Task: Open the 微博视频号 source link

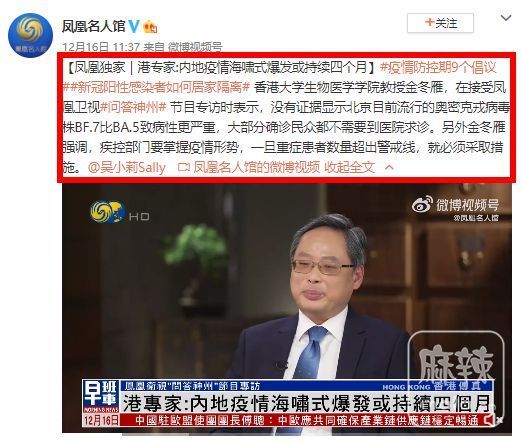Action: click(195, 47)
